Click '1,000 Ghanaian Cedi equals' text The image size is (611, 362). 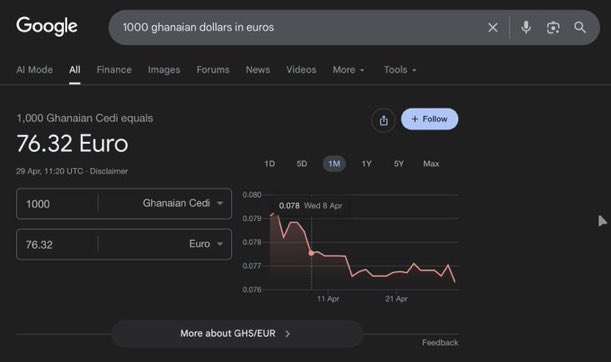click(x=85, y=118)
